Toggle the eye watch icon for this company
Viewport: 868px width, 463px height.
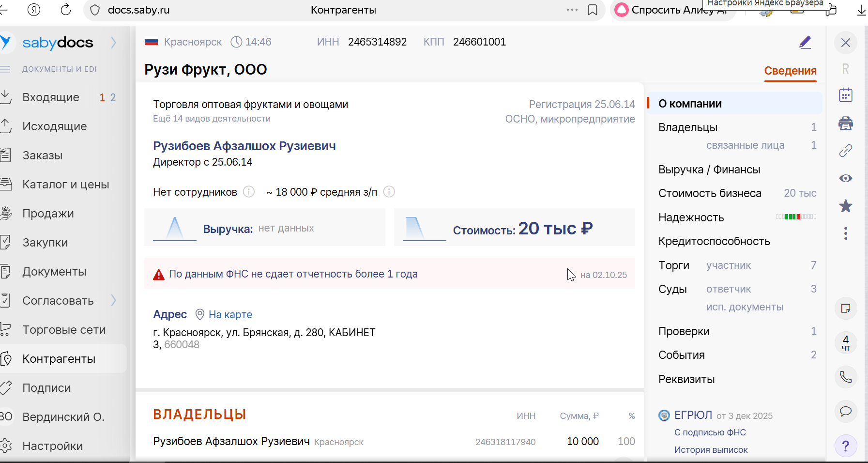(x=846, y=178)
